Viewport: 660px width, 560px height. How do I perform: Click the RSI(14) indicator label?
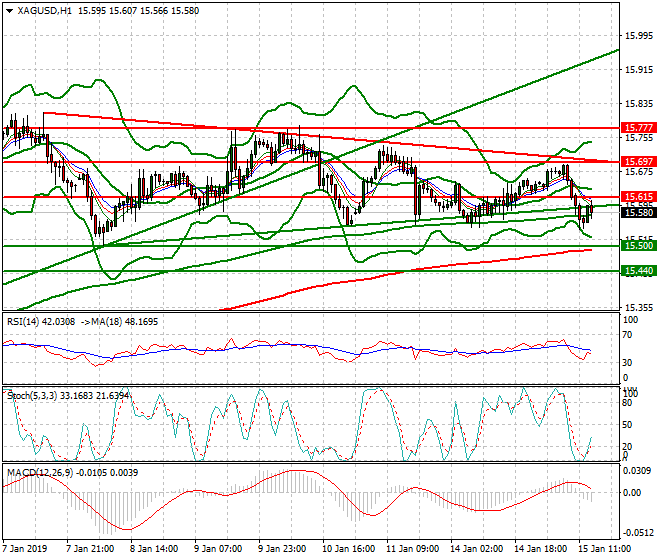point(23,322)
